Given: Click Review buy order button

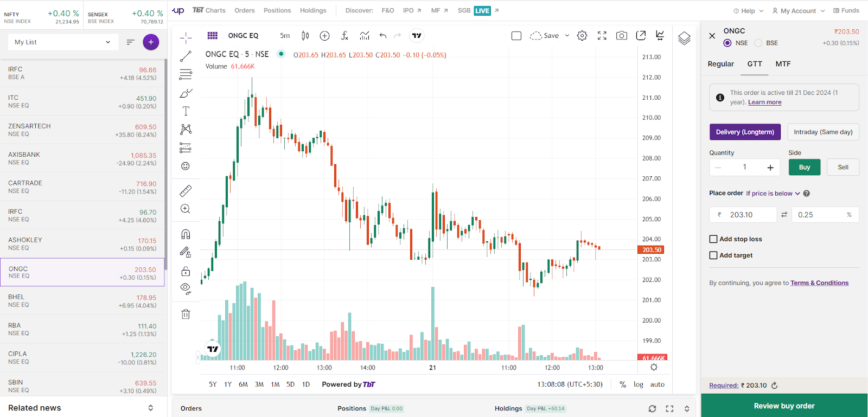Looking at the screenshot, I should [x=784, y=406].
